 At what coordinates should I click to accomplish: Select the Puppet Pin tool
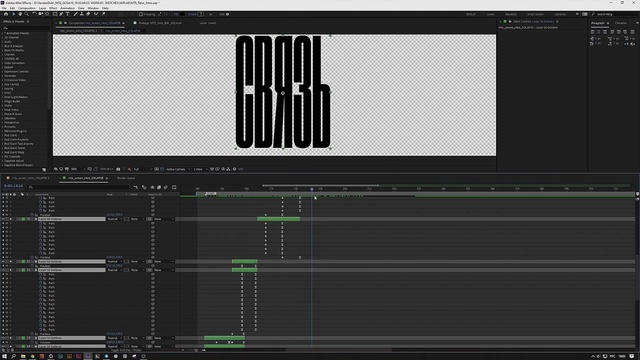coord(104,14)
